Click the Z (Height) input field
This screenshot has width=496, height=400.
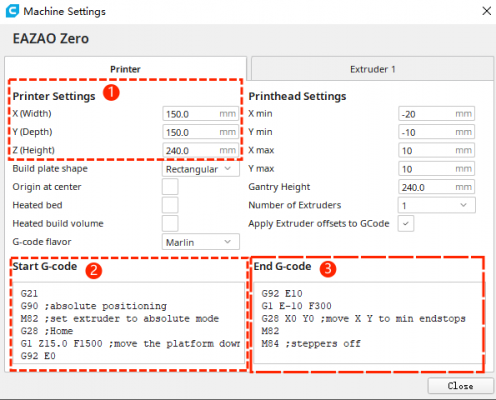coord(201,150)
